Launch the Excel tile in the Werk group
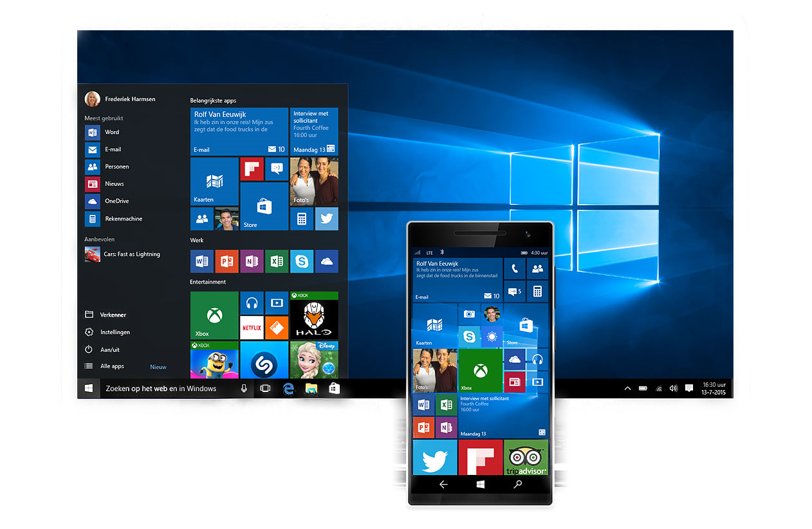This screenshot has height=529, width=812. pos(277,261)
